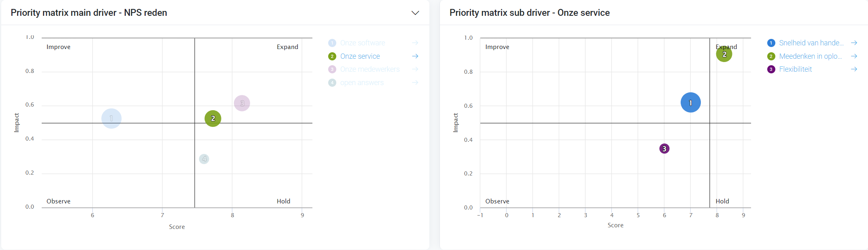
Task: Toggle legend marker 3 for Onze medewerkers
Action: point(332,69)
